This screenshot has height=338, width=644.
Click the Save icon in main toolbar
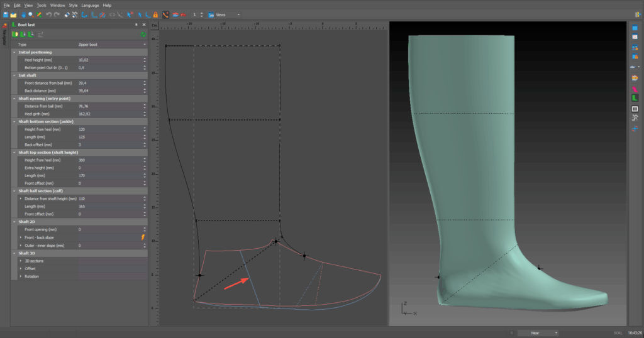coord(5,14)
